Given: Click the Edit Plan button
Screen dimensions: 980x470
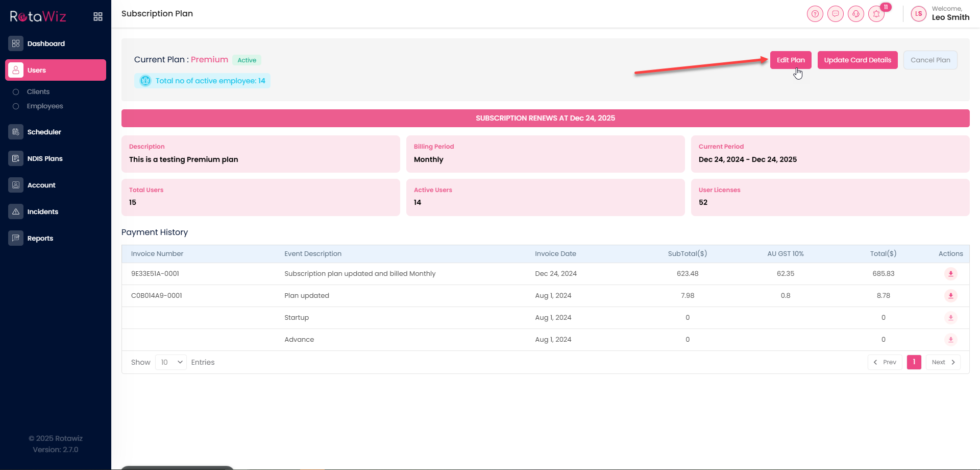Looking at the screenshot, I should (x=790, y=60).
